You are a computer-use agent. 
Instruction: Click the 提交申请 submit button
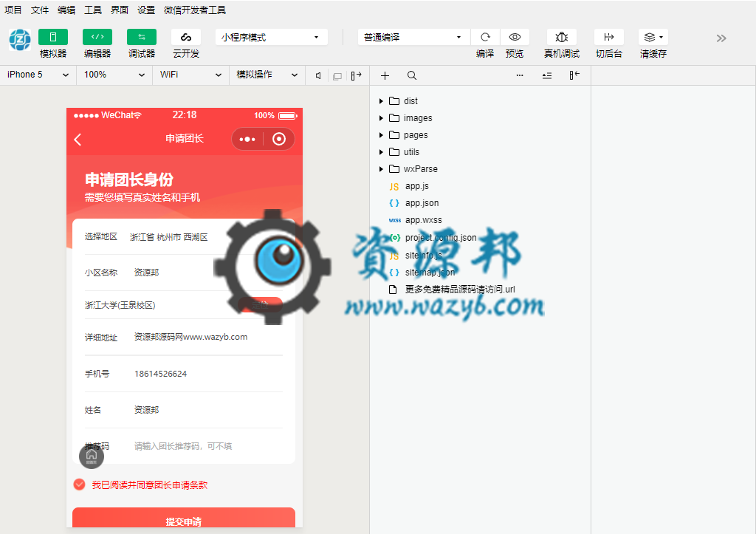[x=184, y=518]
